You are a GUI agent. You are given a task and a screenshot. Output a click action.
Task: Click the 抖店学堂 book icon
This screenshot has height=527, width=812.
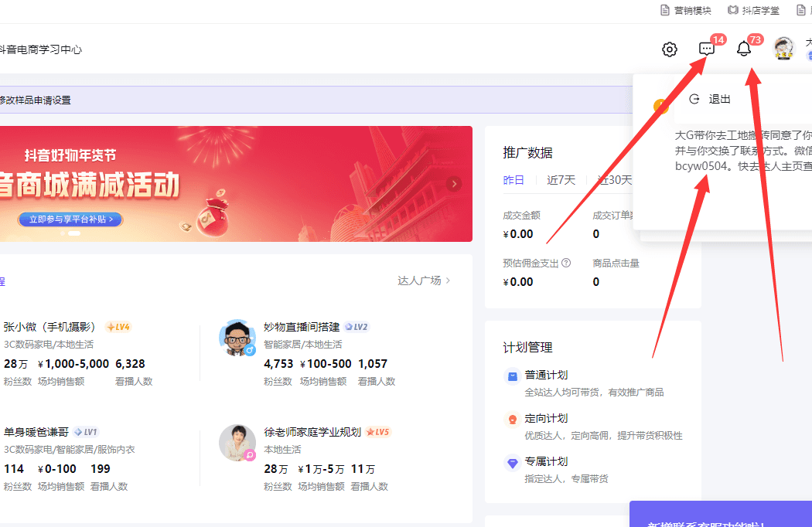pos(733,10)
